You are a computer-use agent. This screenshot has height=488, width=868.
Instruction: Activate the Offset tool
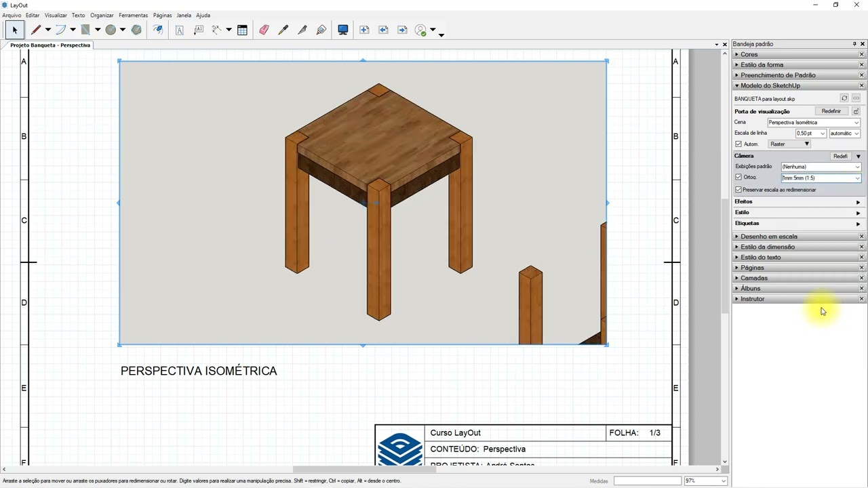pos(158,30)
